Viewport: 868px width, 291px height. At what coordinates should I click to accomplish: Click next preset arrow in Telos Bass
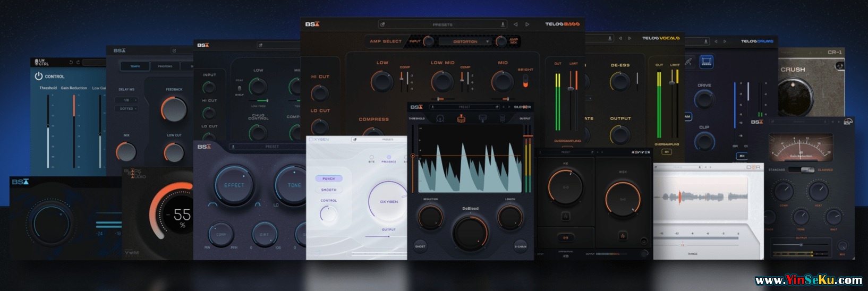(527, 24)
